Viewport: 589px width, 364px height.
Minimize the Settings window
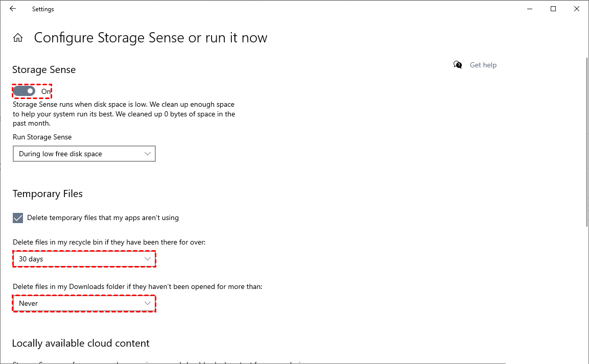pos(529,9)
